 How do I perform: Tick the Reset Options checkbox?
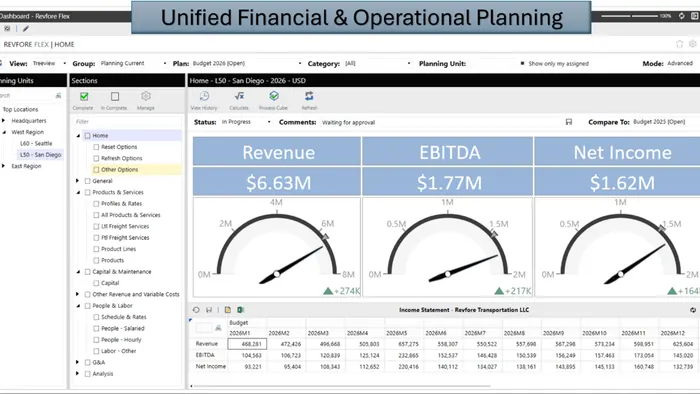point(96,147)
